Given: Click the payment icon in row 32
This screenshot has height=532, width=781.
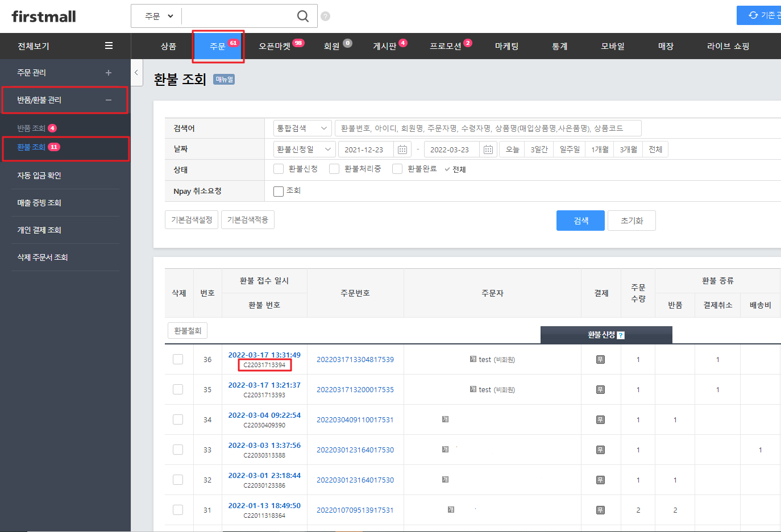Looking at the screenshot, I should click(600, 480).
